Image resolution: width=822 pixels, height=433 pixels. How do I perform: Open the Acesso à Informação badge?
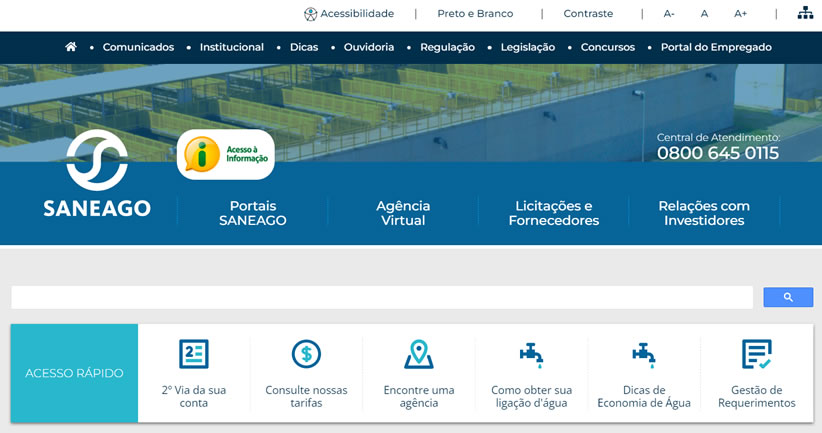tap(225, 155)
